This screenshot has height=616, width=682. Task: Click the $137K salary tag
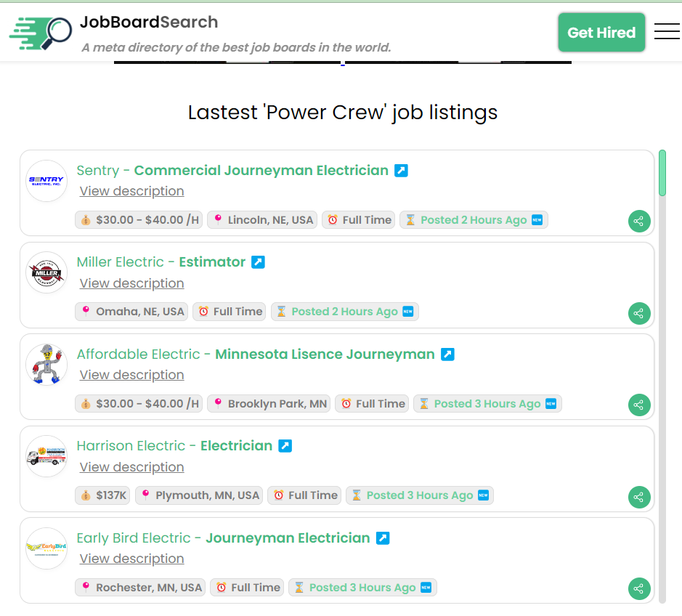click(x=102, y=495)
